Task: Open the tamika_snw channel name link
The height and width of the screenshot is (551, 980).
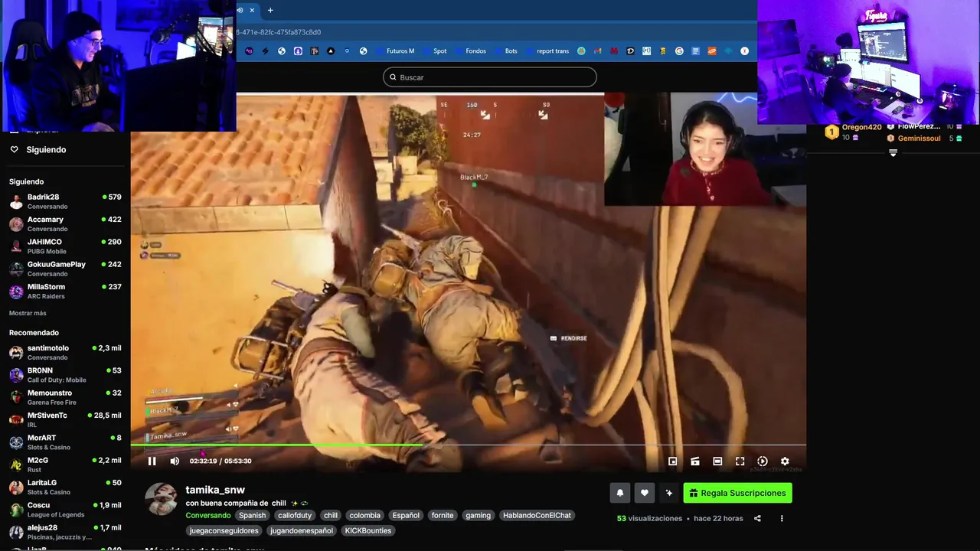Action: (x=215, y=490)
